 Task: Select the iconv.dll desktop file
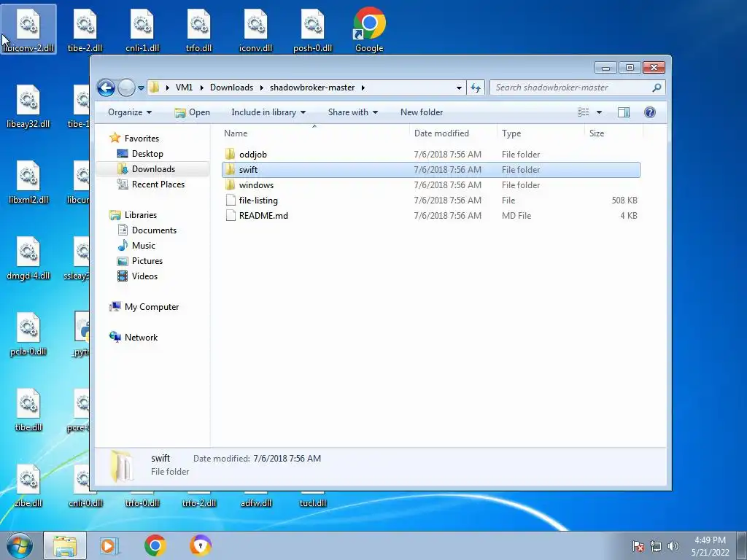pos(255,29)
